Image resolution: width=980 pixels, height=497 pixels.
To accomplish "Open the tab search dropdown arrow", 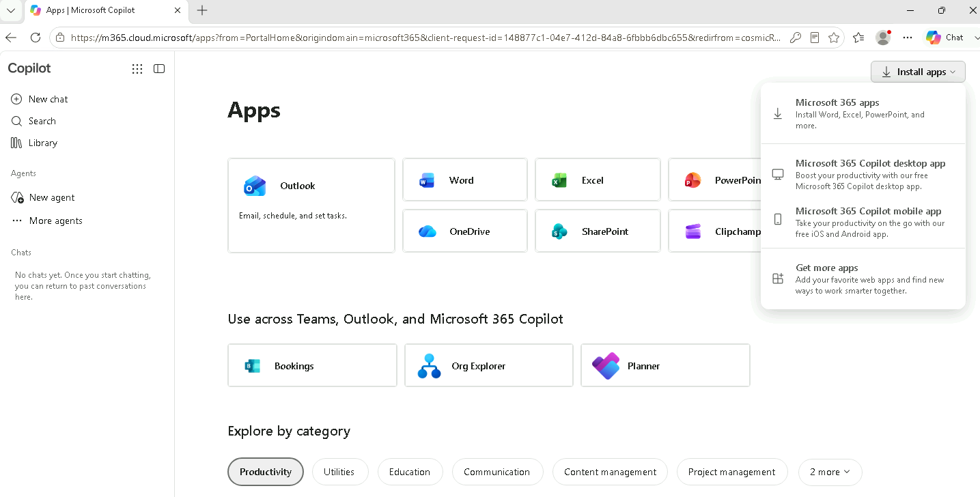I will pos(11,10).
